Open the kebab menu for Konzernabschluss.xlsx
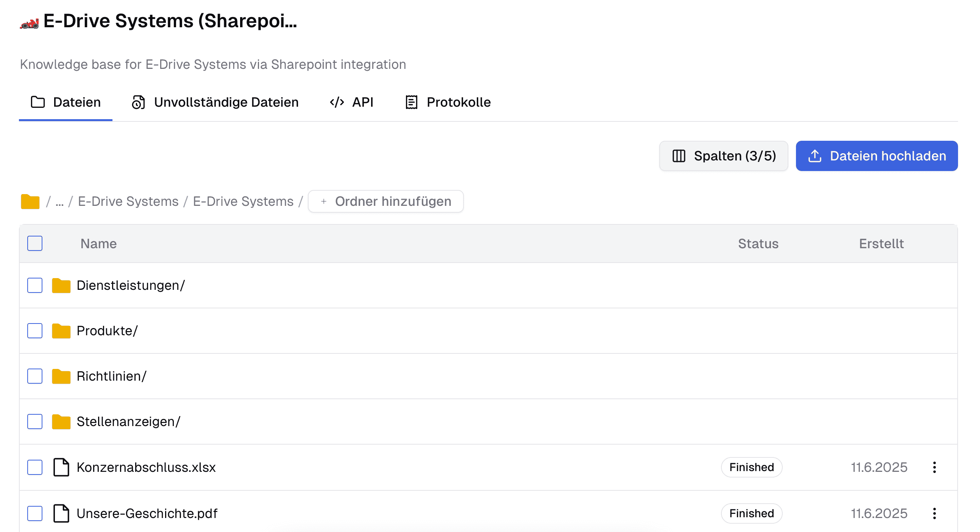Screen dimensions: 980x532 pos(935,467)
